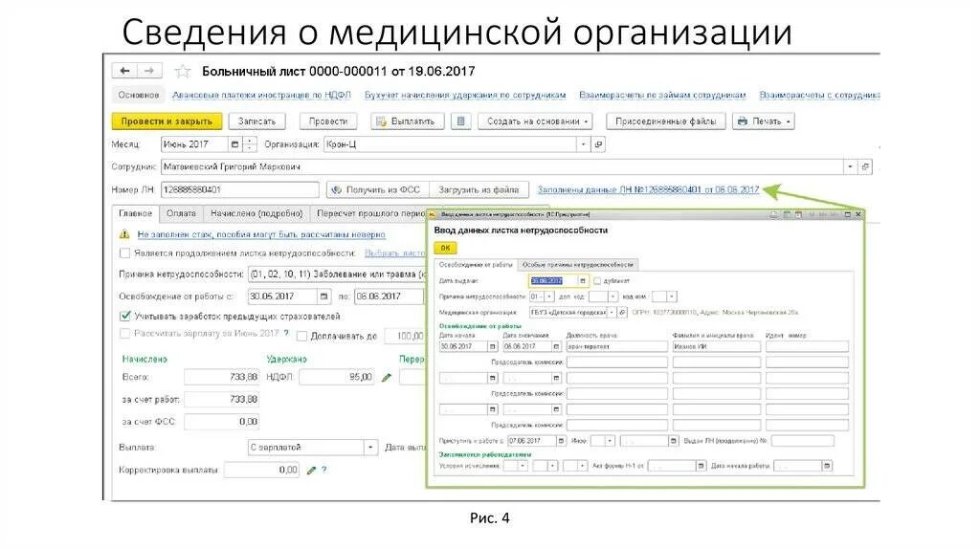Expand the Выплата dropdown showing С зарплатой
The width and height of the screenshot is (980, 549).
point(370,448)
